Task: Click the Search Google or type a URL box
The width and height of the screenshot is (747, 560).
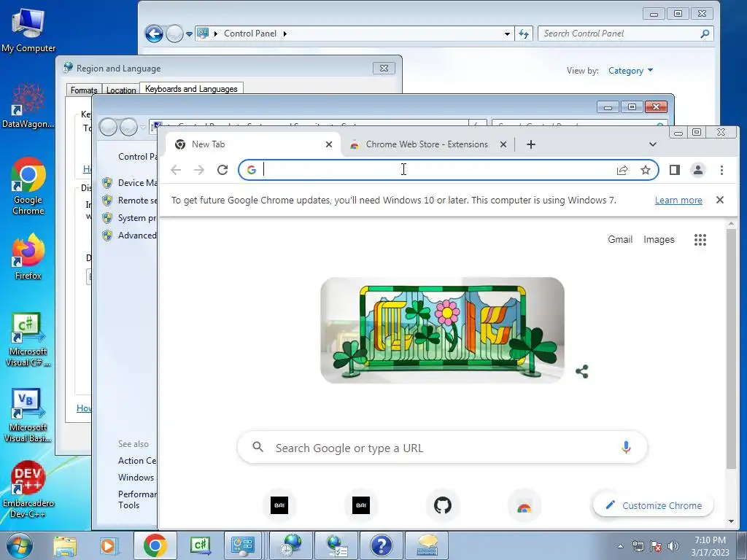Action: [442, 448]
